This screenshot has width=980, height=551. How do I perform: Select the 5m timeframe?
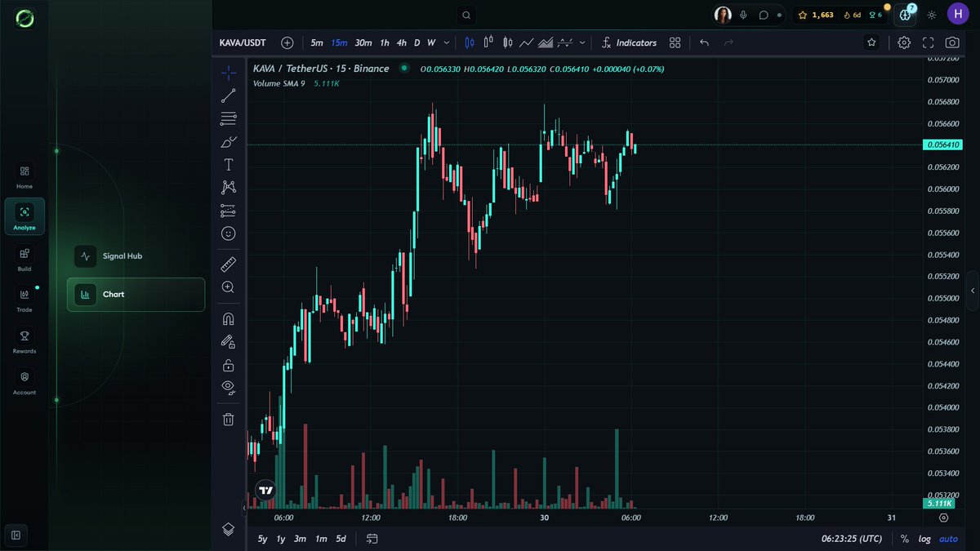coord(317,42)
